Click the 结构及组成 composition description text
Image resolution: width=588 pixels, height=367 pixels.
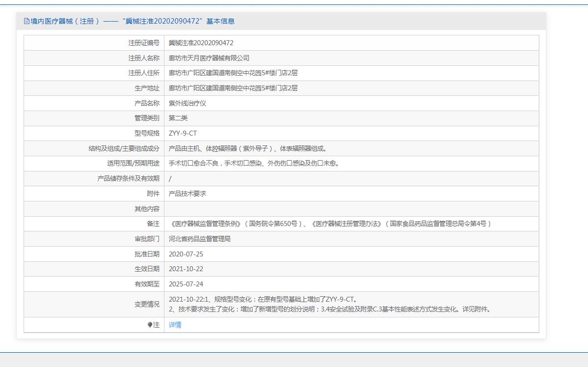[247, 148]
